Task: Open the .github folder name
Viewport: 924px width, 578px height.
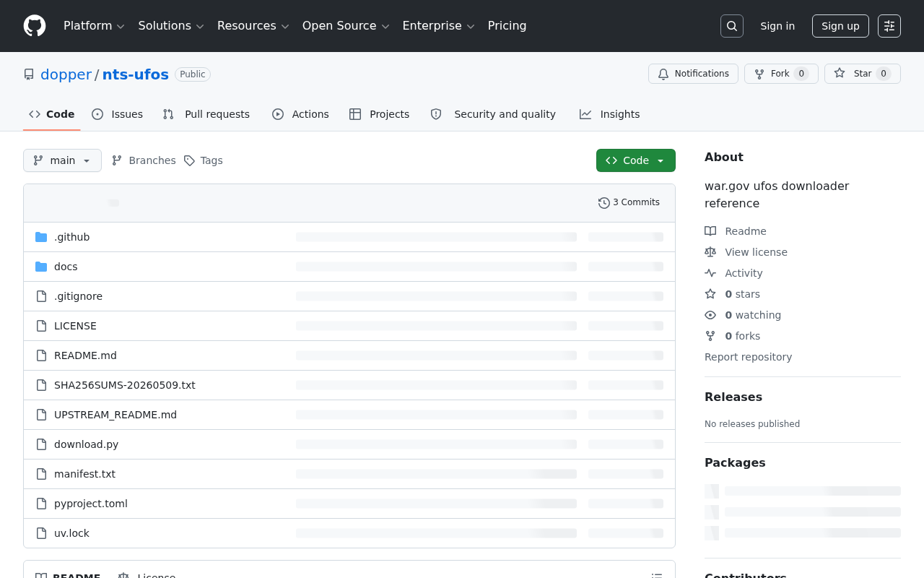Action: click(x=72, y=237)
